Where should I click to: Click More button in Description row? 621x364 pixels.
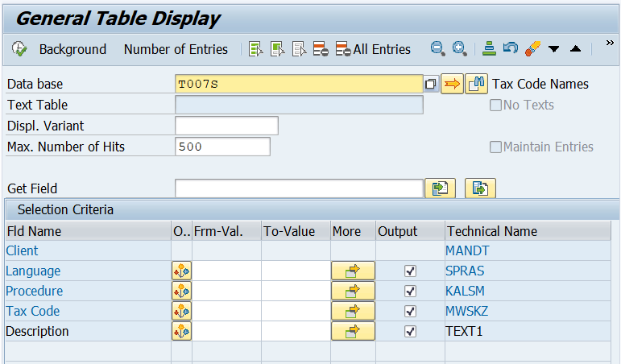353,331
